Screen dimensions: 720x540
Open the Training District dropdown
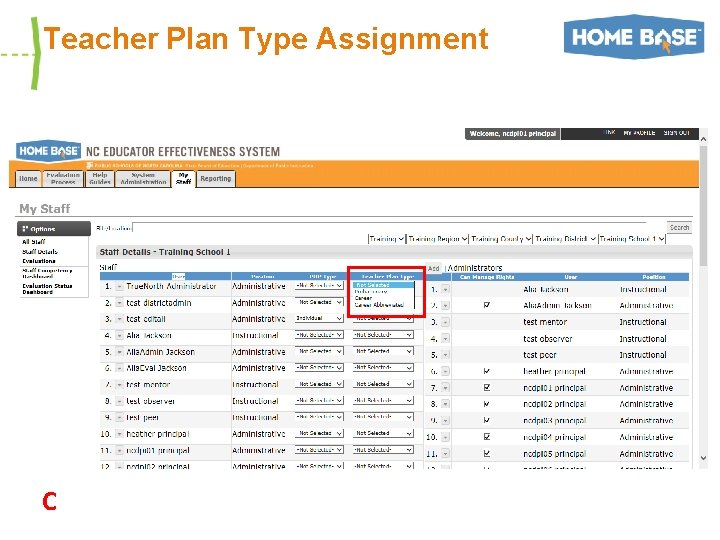tap(565, 239)
